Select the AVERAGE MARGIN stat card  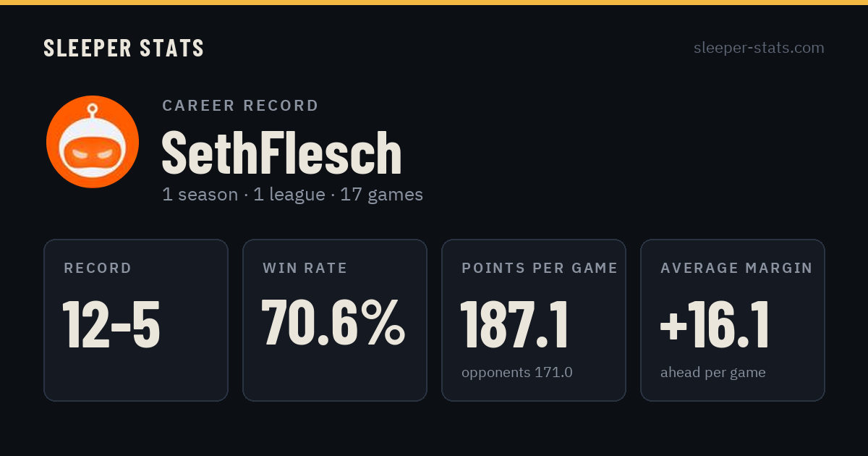coord(733,320)
